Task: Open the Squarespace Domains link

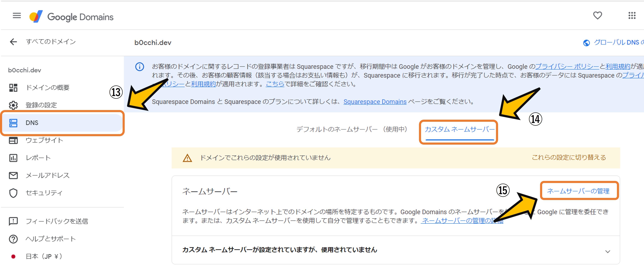Action: 375,102
